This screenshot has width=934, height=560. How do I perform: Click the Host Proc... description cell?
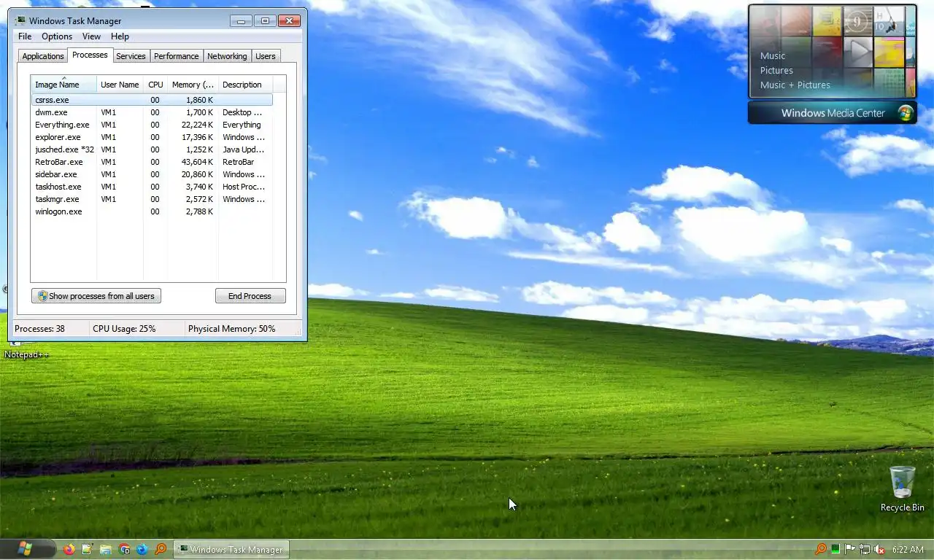point(244,187)
